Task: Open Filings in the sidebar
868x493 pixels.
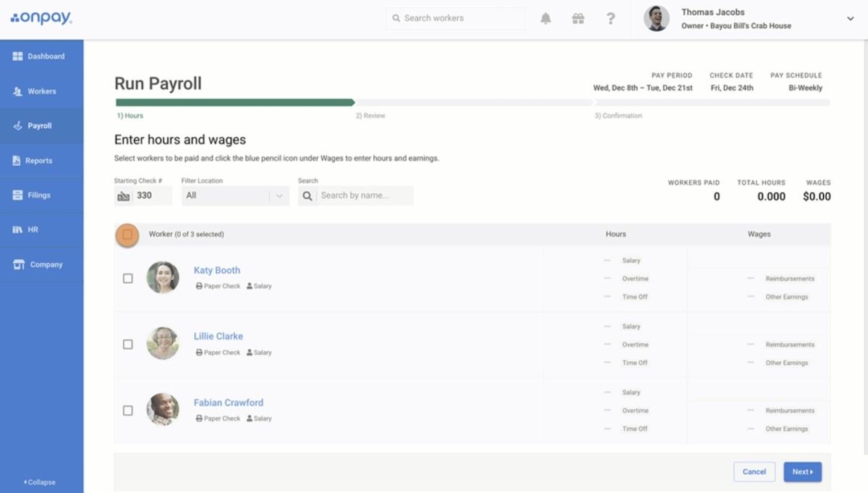Action: coord(41,195)
